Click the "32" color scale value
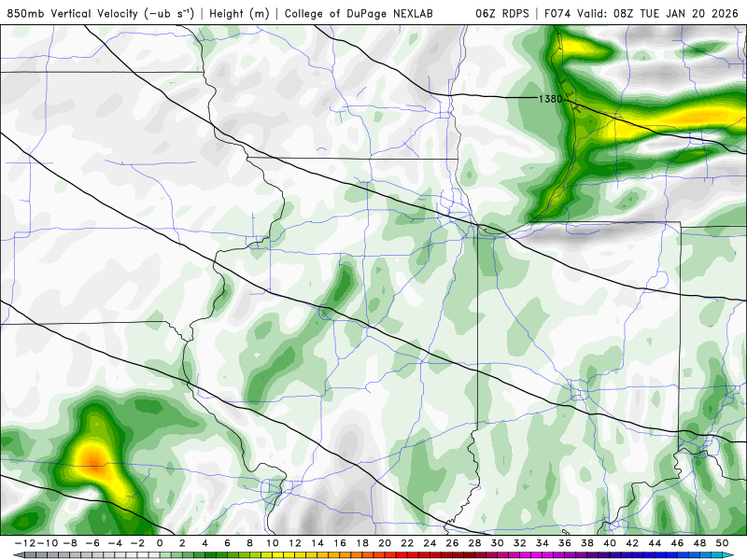 (520, 543)
